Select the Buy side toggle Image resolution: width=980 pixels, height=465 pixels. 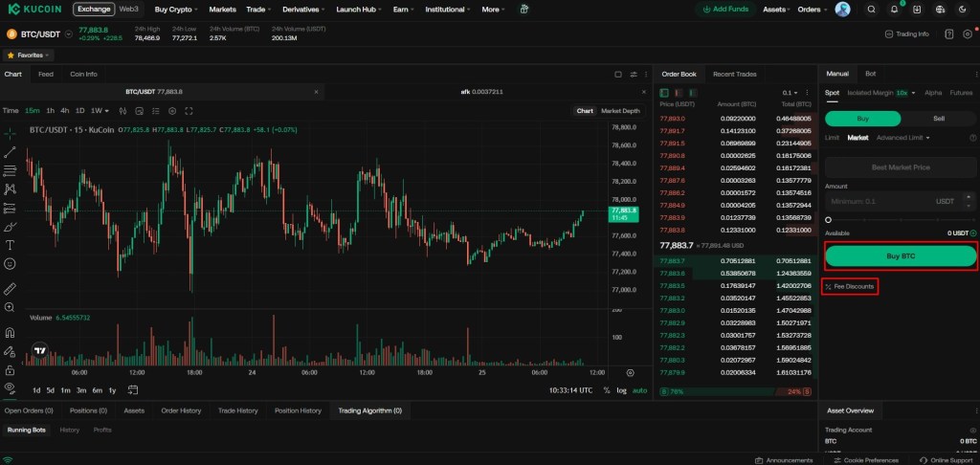862,118
